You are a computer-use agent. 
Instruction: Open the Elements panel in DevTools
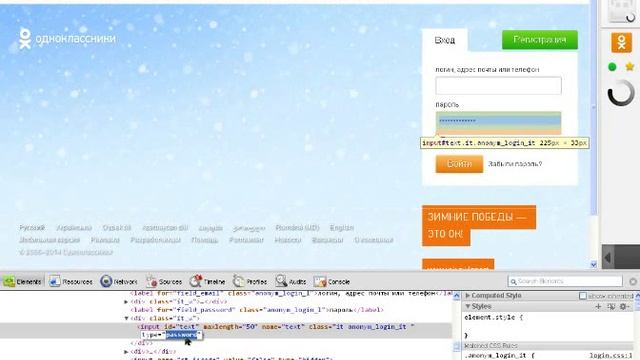[x=22, y=282]
